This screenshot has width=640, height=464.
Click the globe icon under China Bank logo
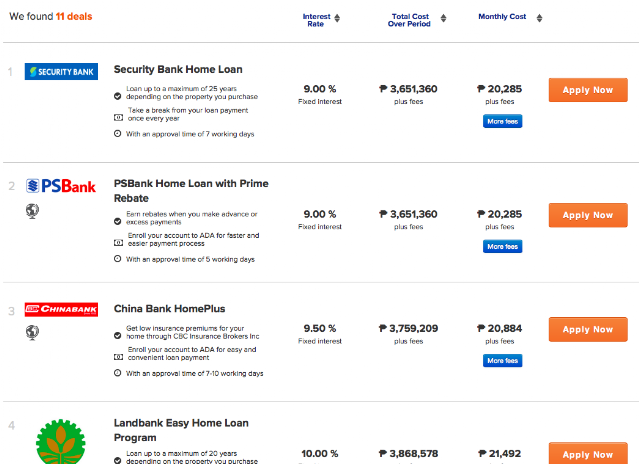[32, 332]
